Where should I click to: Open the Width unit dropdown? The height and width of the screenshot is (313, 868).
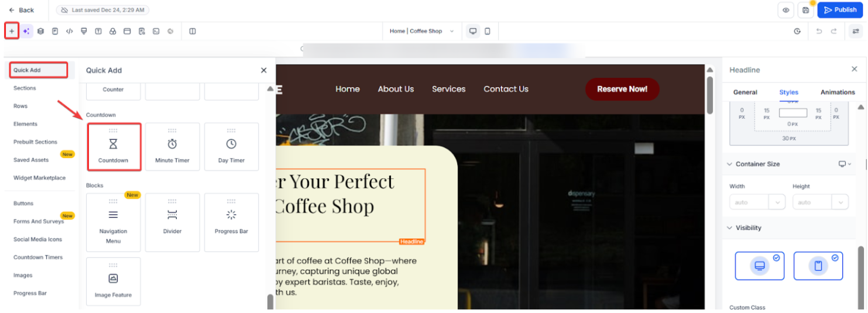(x=777, y=202)
